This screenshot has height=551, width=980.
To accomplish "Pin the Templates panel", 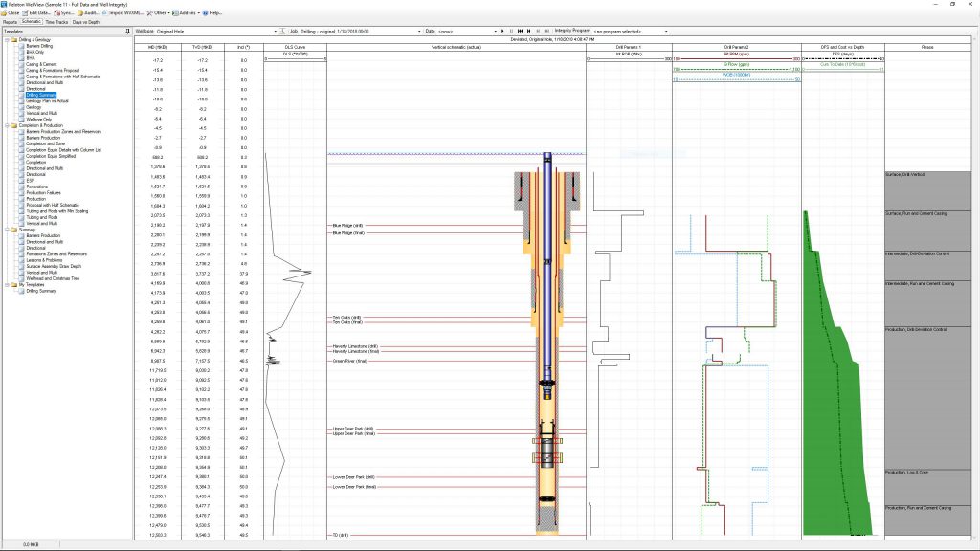I will (x=128, y=31).
